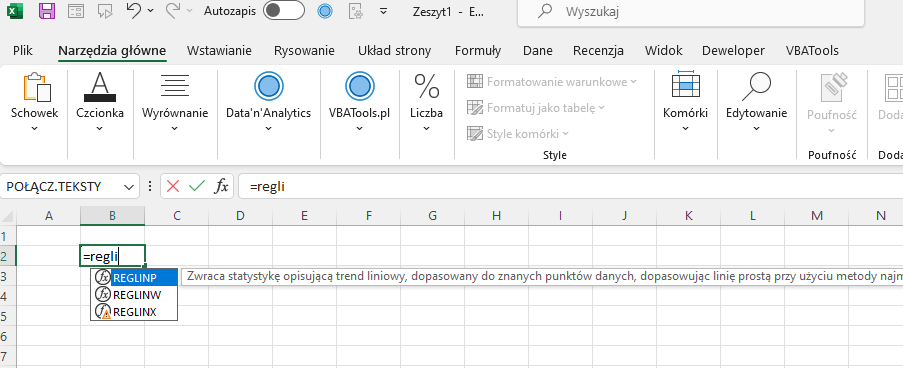Open Style komórki dropdown

click(517, 134)
